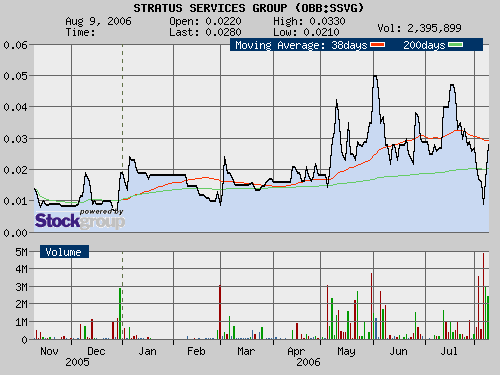Click the 'Jan' month label
This screenshot has height=375, width=500.
coord(147,351)
